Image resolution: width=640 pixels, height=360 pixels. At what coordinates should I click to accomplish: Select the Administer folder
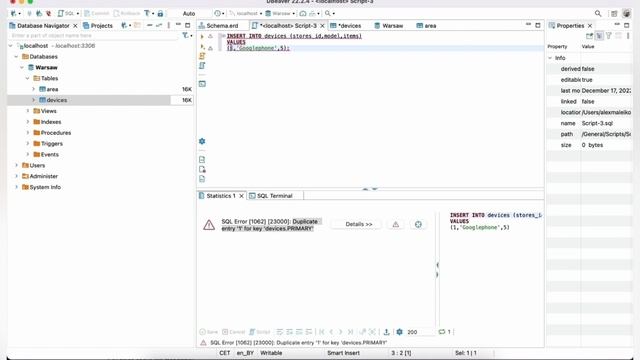(40, 176)
